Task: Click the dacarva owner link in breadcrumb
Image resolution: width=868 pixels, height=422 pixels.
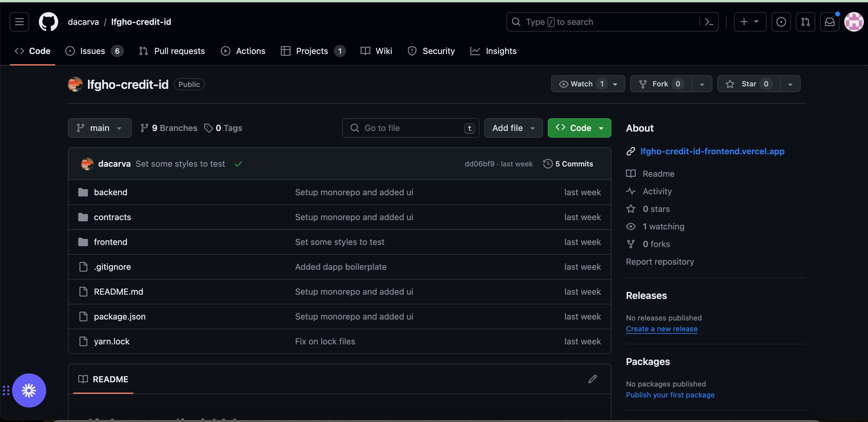Action: pyautogui.click(x=83, y=22)
